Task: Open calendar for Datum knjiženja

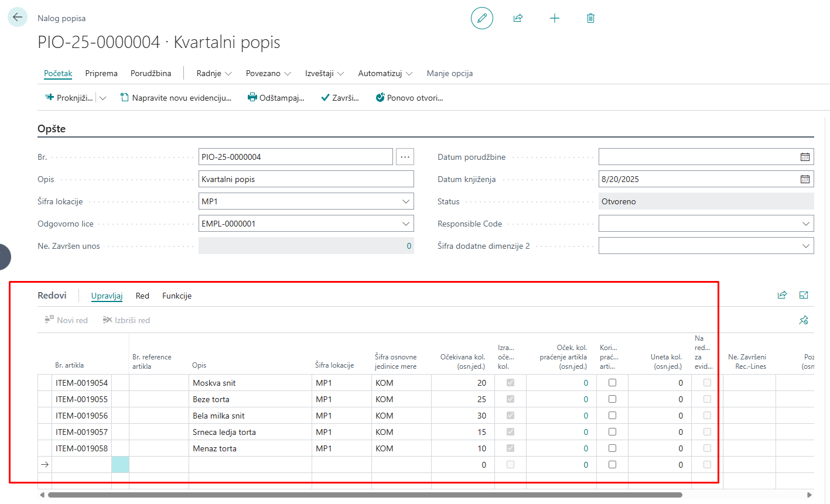Action: coord(805,179)
